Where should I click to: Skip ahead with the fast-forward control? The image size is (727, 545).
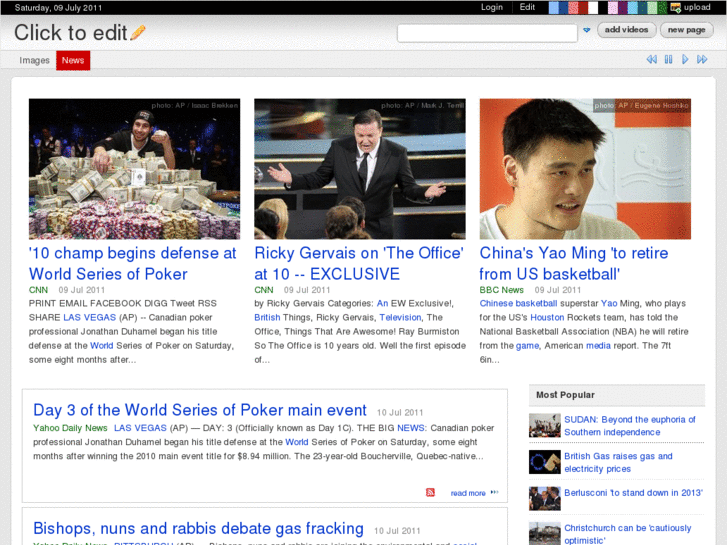703,60
